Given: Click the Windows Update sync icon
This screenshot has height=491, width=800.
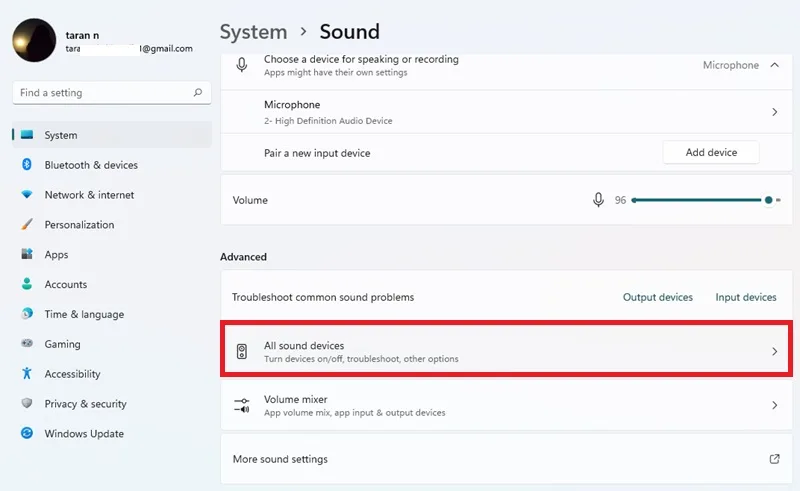Looking at the screenshot, I should [x=27, y=433].
